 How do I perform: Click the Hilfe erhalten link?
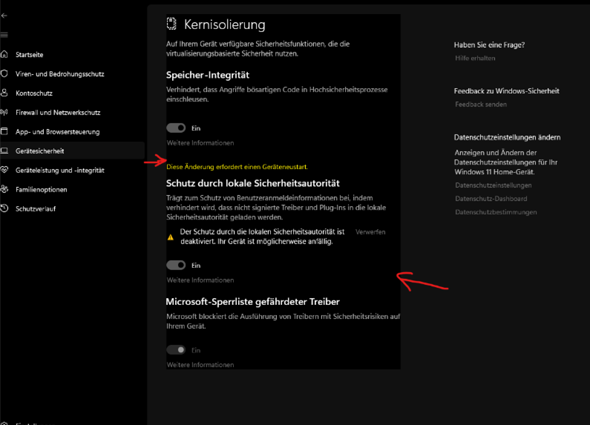pyautogui.click(x=475, y=58)
